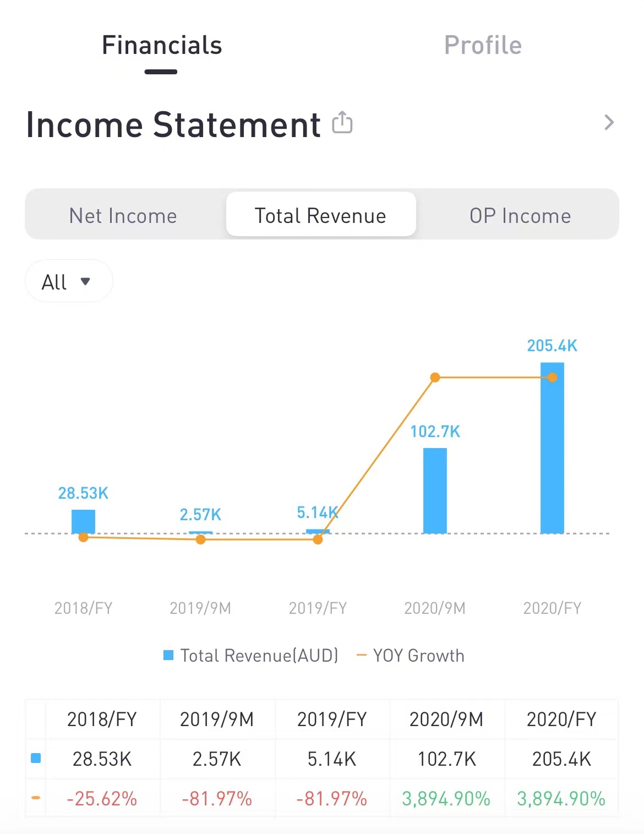Tap the 2020/9M revenue bar
Screen dimensions: 644x834
[435, 490]
